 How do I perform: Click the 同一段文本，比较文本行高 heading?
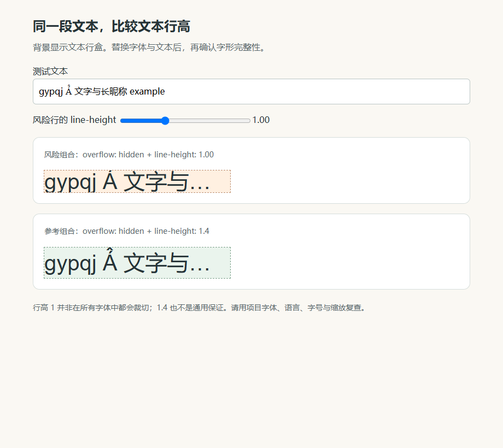[112, 26]
